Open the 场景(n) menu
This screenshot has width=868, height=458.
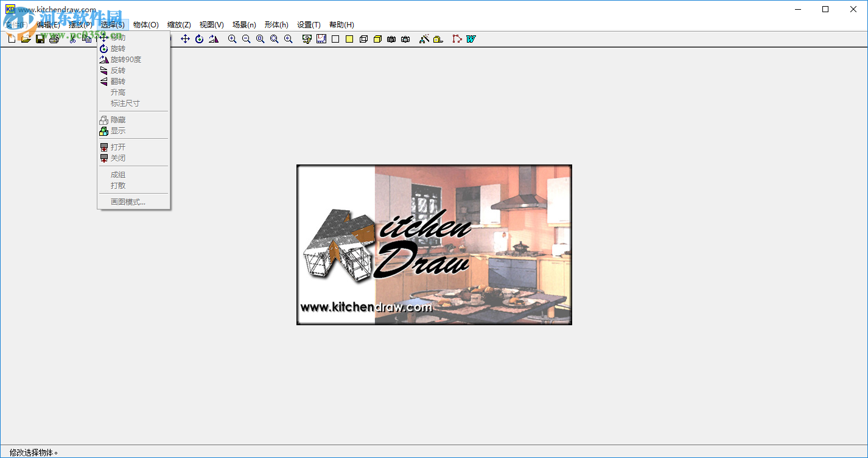click(244, 25)
